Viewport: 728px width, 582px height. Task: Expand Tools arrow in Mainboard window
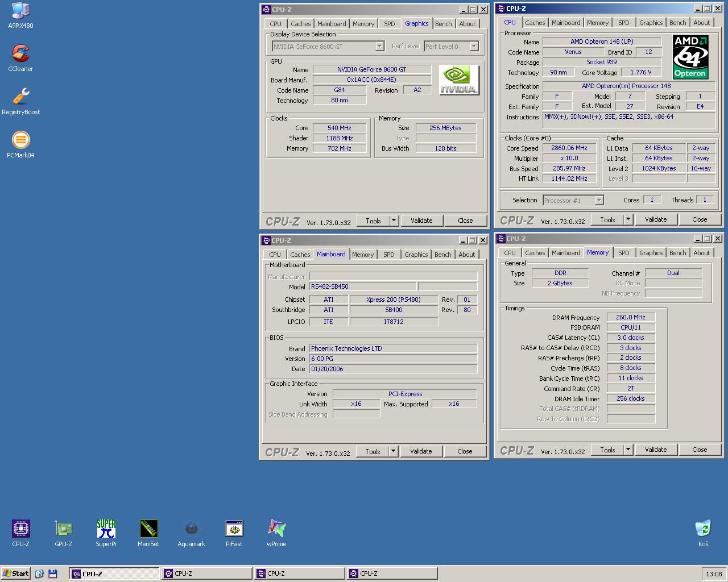393,451
